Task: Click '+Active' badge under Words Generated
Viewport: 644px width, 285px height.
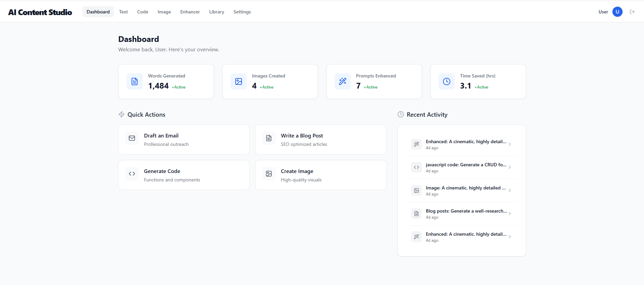Action: click(179, 87)
